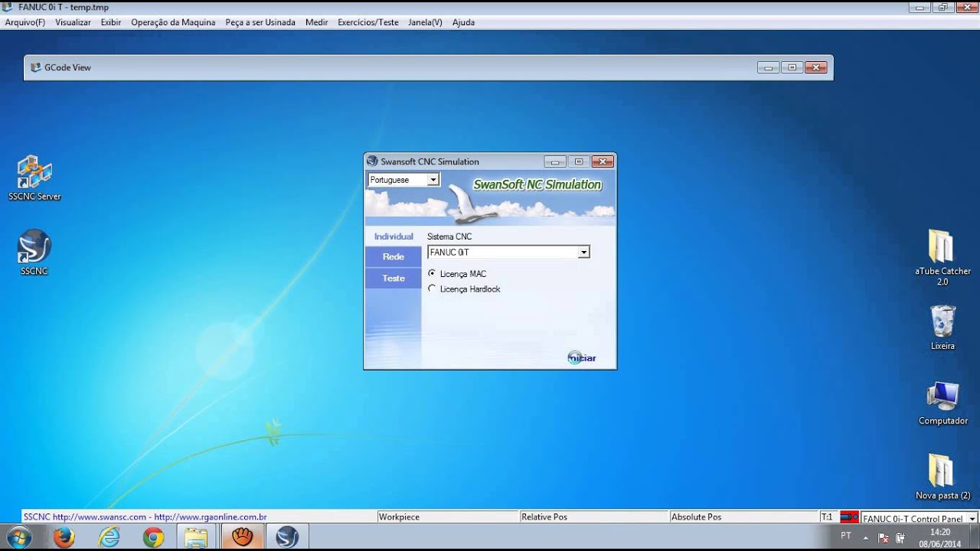The width and height of the screenshot is (980, 551).
Task: Minimize the Swansoft CNC Simulation dialog
Action: click(555, 161)
